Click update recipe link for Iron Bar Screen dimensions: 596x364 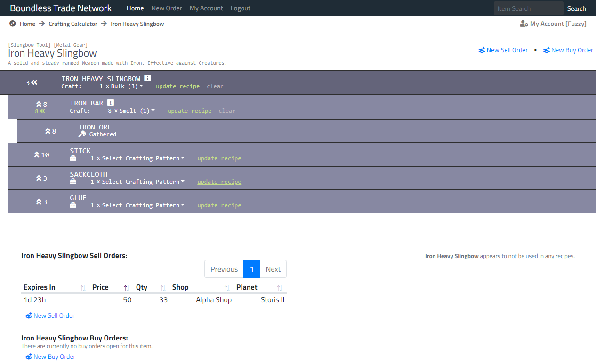pos(189,111)
